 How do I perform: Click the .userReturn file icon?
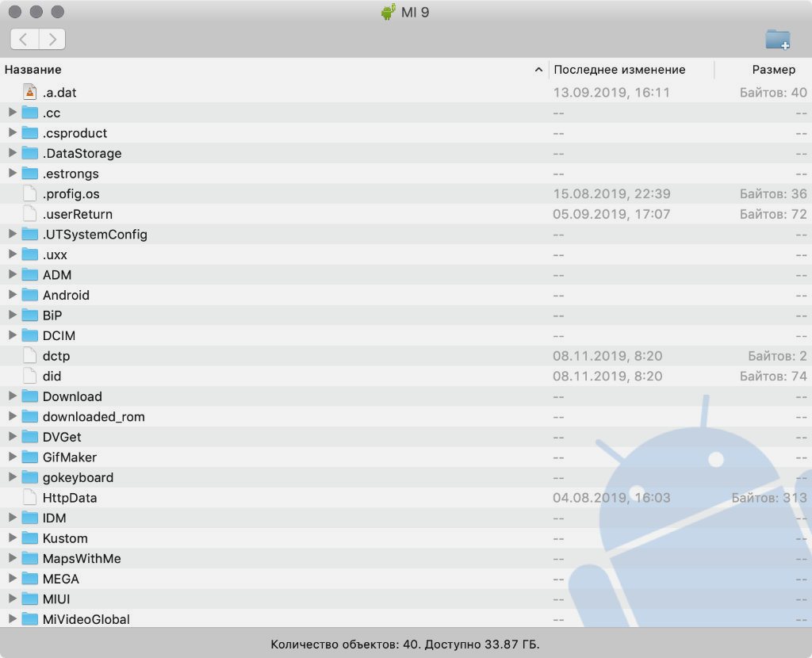pyautogui.click(x=30, y=214)
